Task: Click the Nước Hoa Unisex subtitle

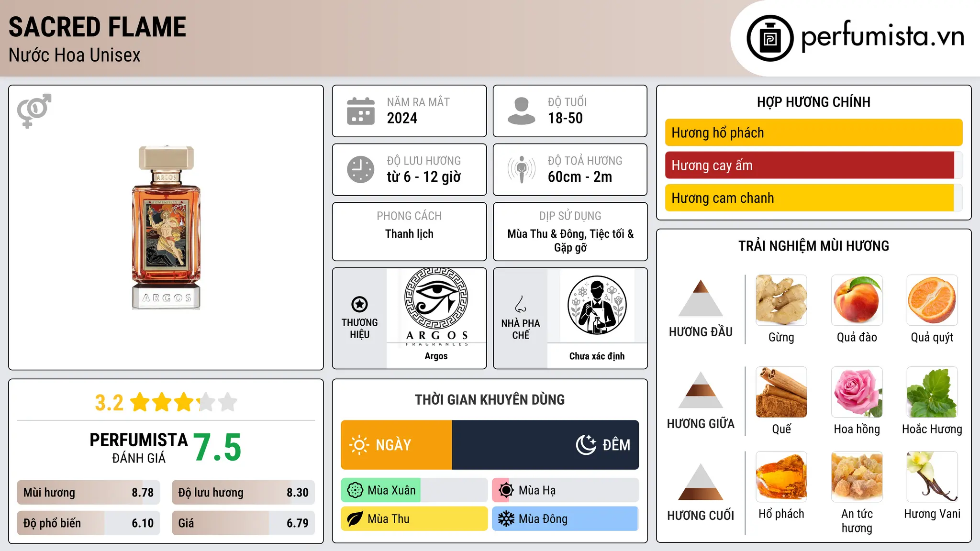Action: [75, 55]
